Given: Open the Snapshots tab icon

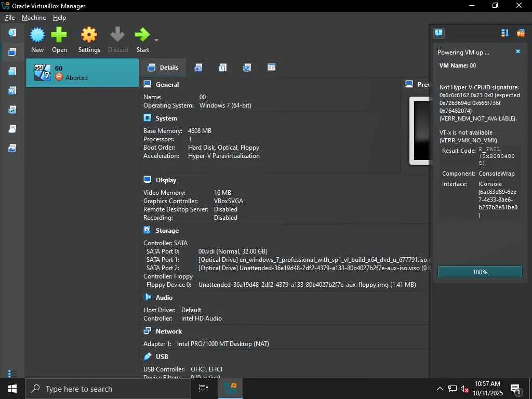Looking at the screenshot, I should (x=198, y=68).
